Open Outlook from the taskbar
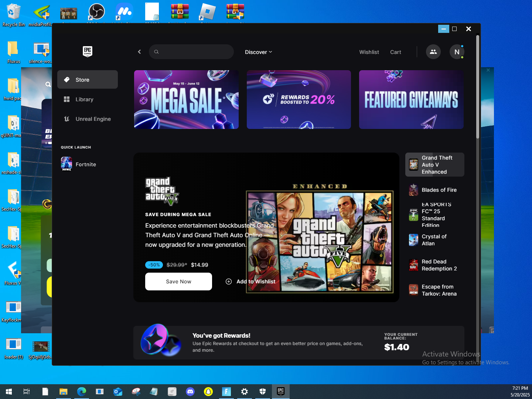The width and height of the screenshot is (532, 399). [118, 392]
